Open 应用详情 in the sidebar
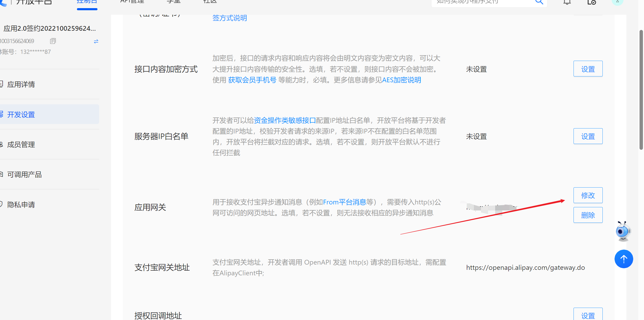 tap(21, 84)
